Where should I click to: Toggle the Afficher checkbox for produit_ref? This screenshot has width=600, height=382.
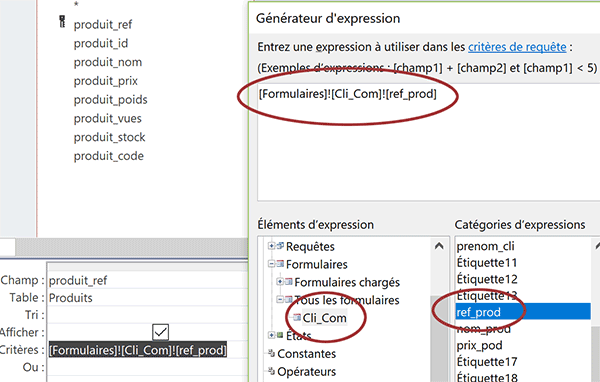[x=160, y=332]
